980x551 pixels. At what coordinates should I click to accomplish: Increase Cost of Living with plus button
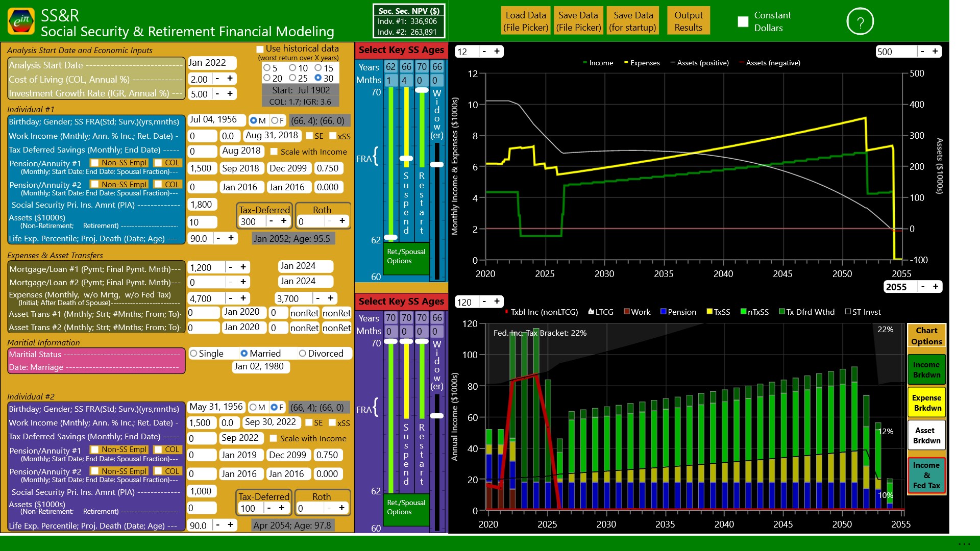click(x=230, y=79)
